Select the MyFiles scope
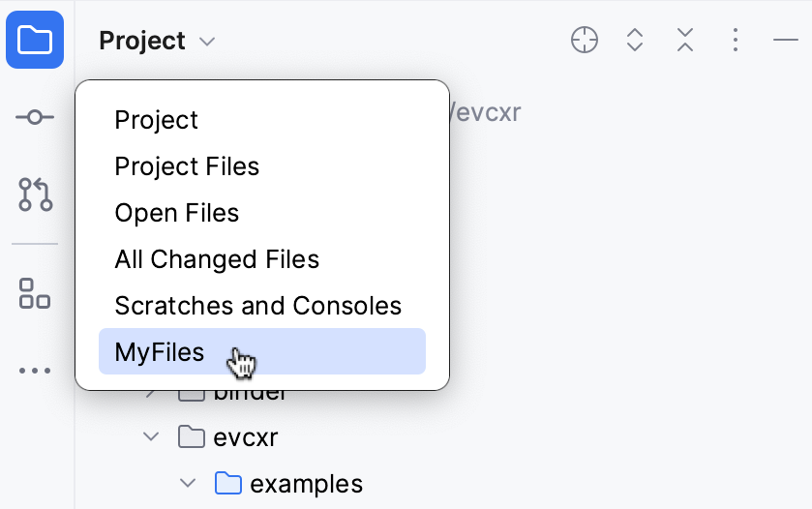 [160, 351]
